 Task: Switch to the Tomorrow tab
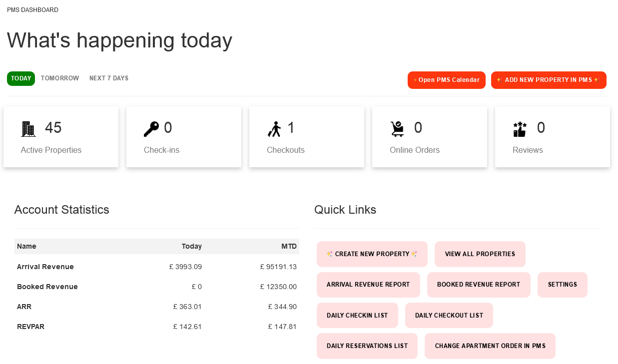point(60,78)
